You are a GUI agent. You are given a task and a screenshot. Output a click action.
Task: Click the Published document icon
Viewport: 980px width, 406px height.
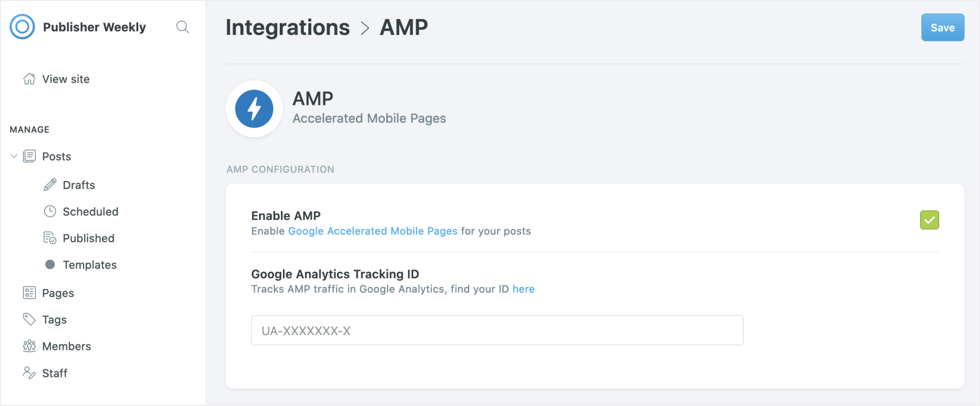coord(50,238)
